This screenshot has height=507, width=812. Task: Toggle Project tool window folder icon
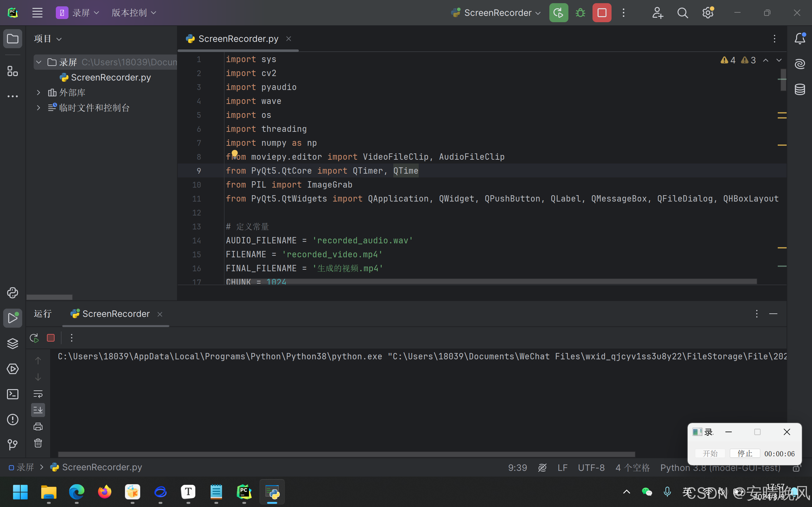coord(12,39)
